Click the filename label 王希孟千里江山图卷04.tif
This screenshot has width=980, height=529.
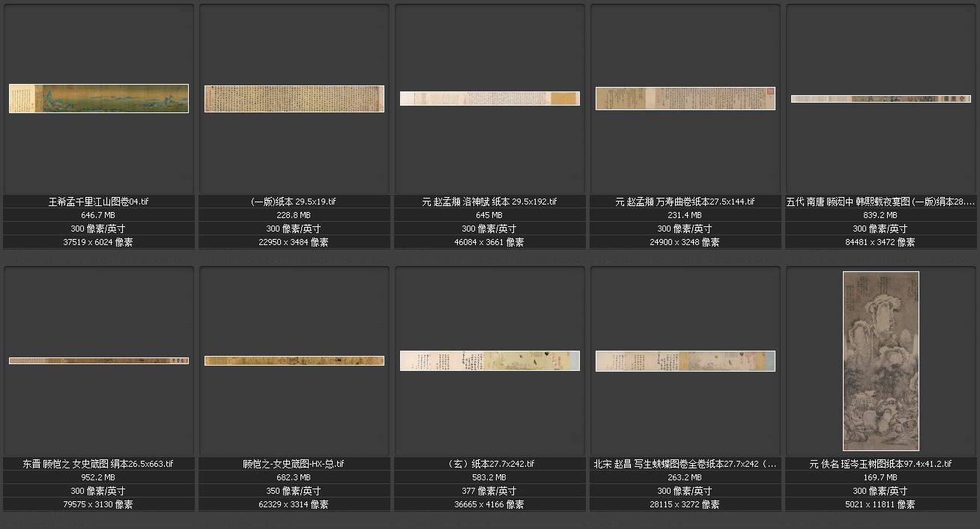98,202
